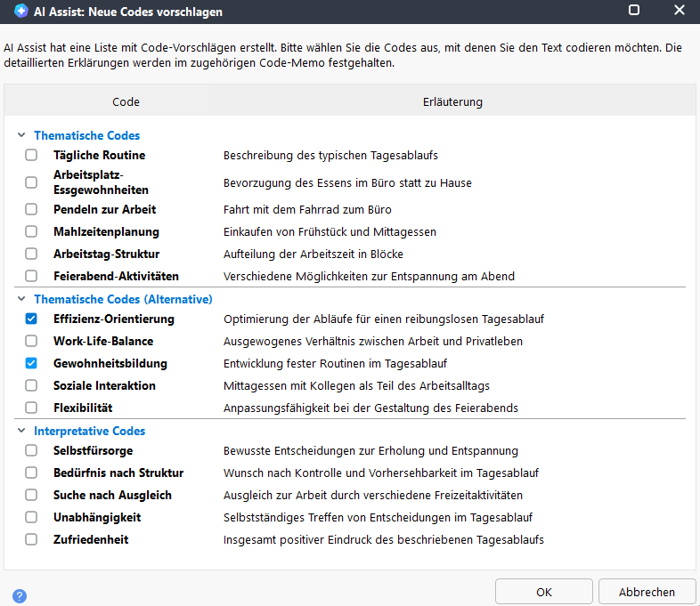
Task: Tick the Selbstfürsorge checkbox
Action: click(31, 450)
